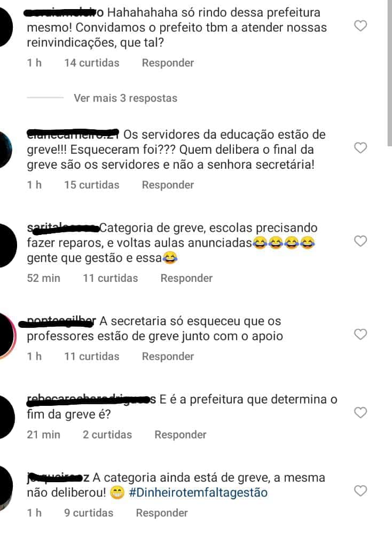Like the comment about 'rindo dessa prefeitura'
Viewport: 392px width, 534px height.
[360, 26]
